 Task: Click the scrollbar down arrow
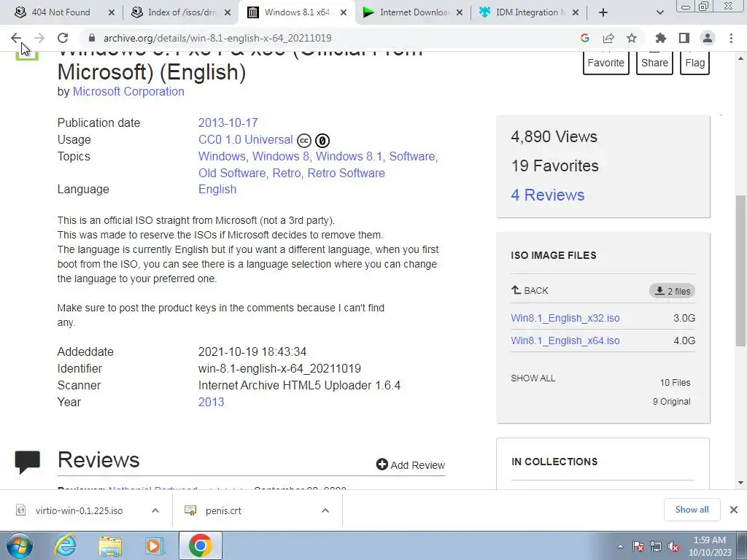click(x=740, y=483)
